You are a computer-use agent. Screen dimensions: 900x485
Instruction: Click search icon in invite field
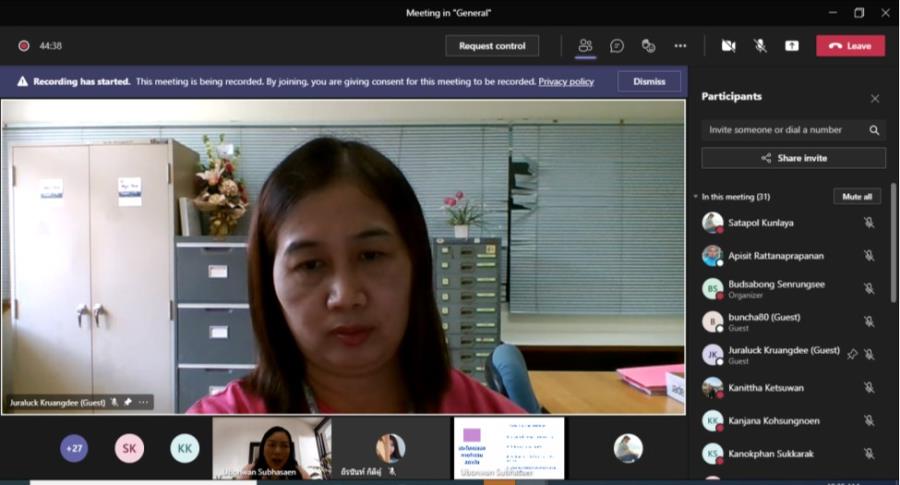[x=874, y=130]
